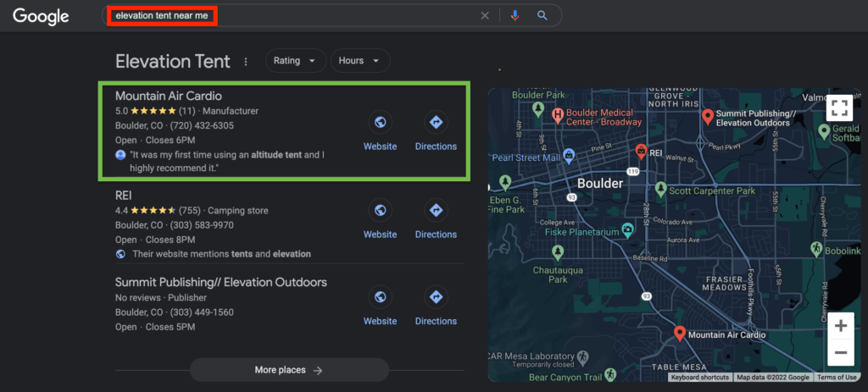
Task: Click the REI pin on the map
Action: click(x=641, y=151)
